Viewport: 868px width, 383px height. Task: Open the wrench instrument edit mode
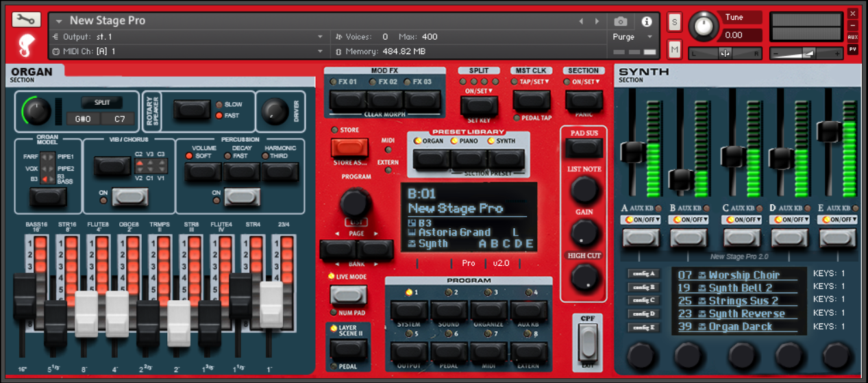(26, 20)
